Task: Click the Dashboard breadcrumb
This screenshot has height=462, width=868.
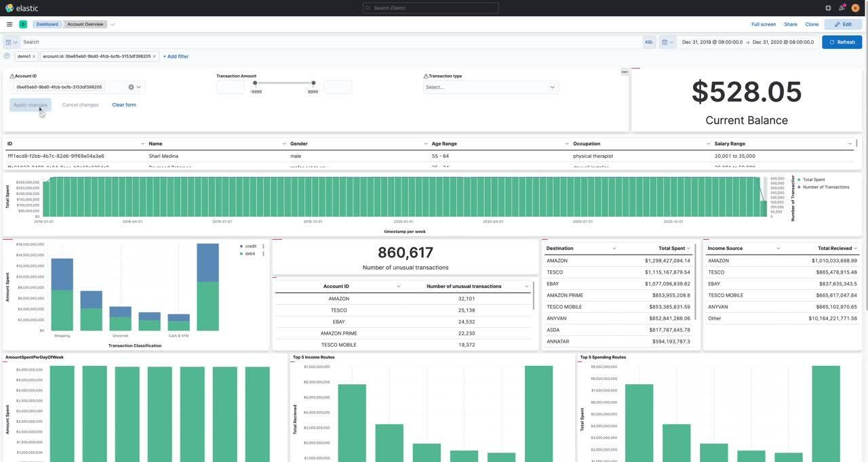Action: tap(47, 24)
